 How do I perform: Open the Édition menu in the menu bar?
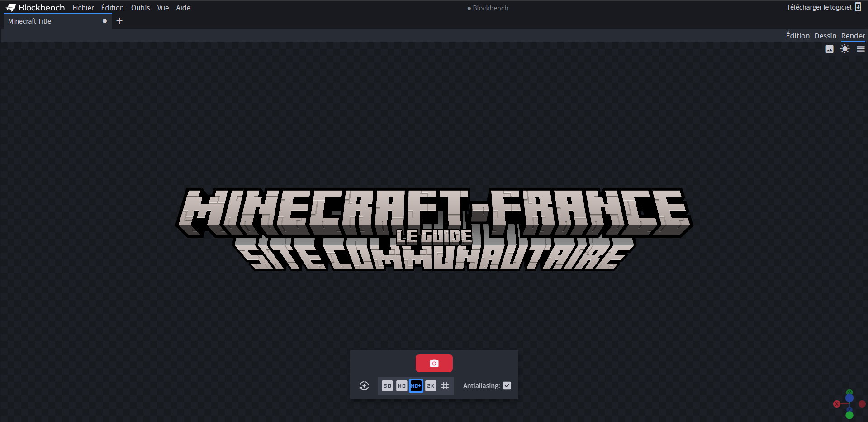(x=112, y=8)
